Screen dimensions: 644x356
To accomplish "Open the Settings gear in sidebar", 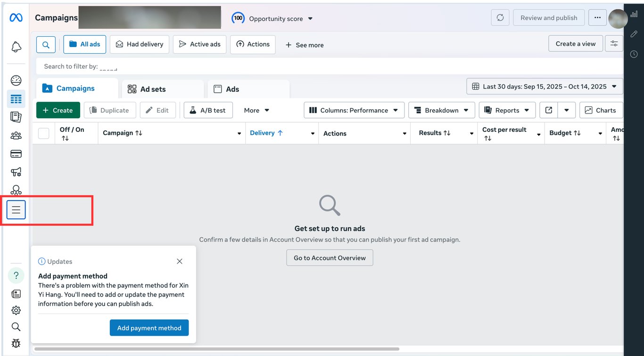I will (x=16, y=310).
